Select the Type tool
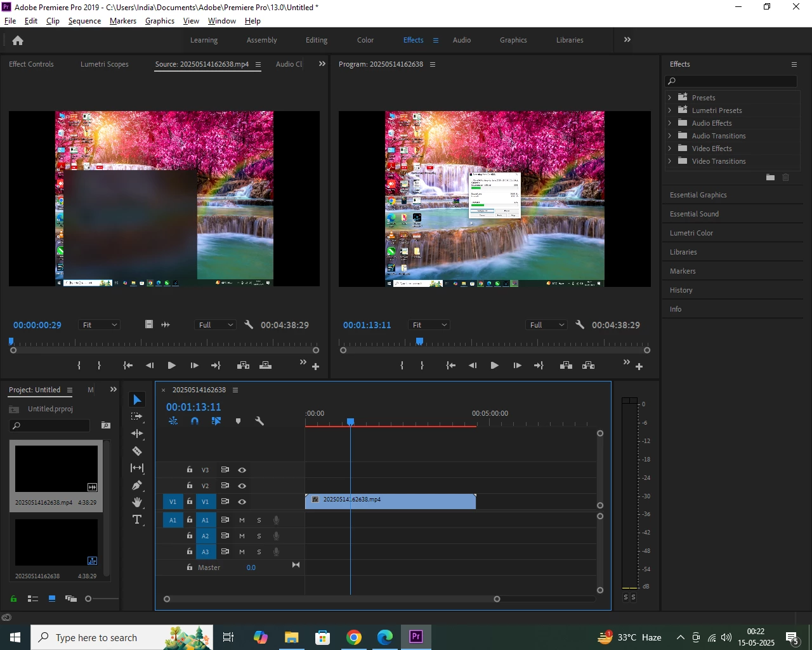 [137, 519]
